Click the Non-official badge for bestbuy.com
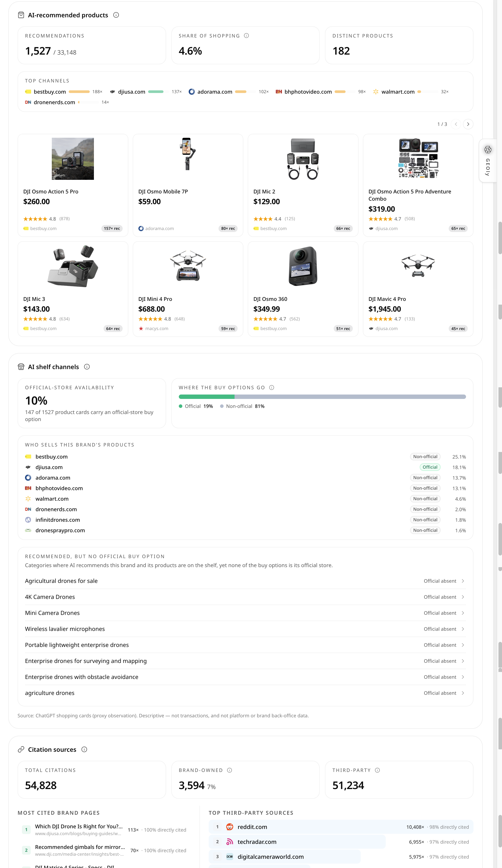This screenshot has height=868, width=502. [x=425, y=456]
